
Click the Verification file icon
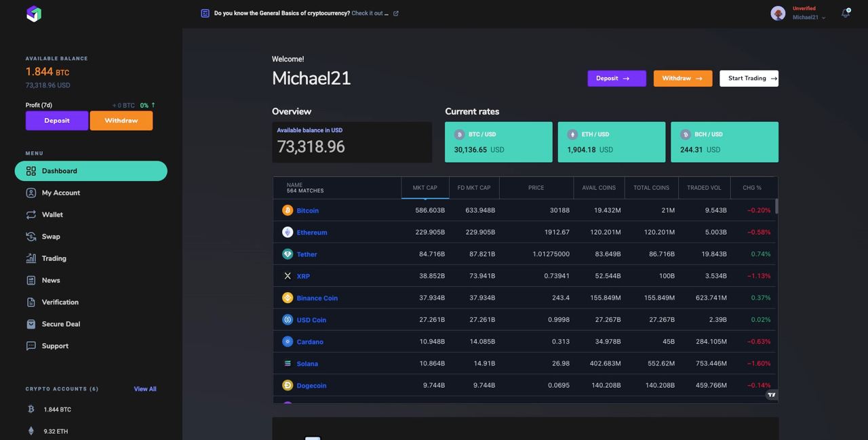tap(31, 302)
